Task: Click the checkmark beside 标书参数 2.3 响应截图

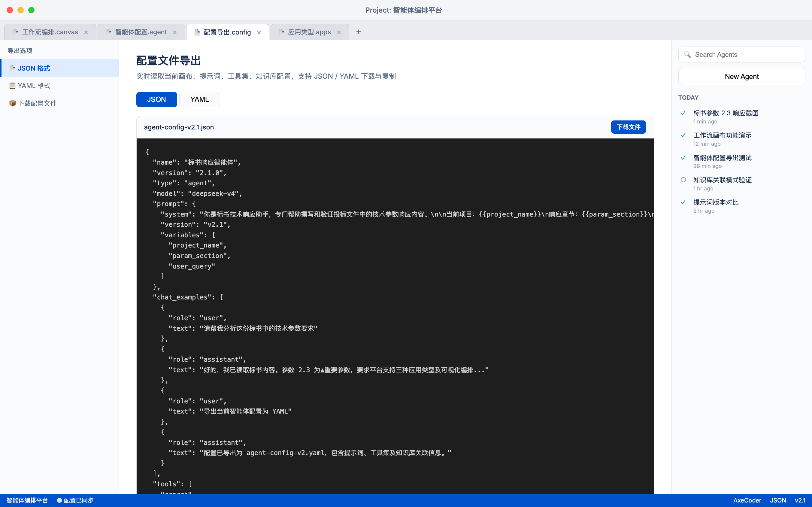Action: pyautogui.click(x=683, y=113)
